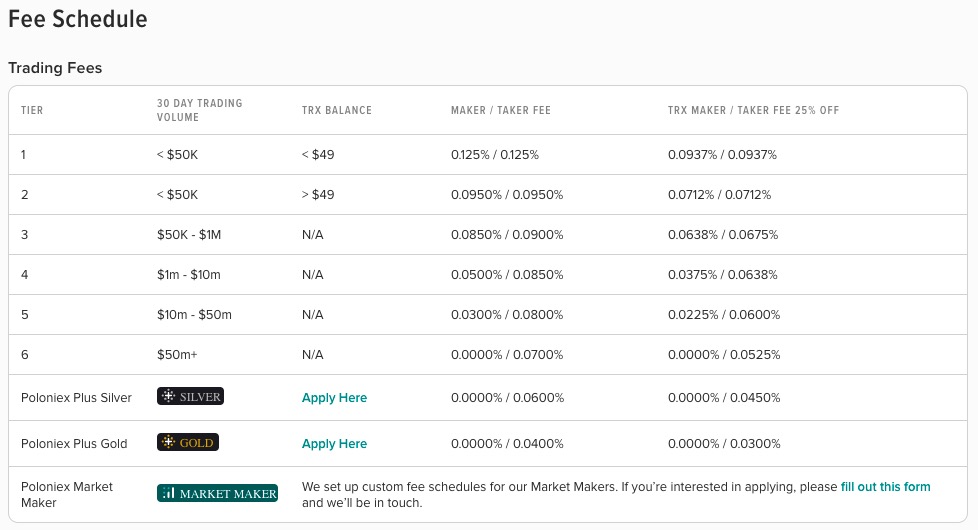Screen dimensions: 978x530
Task: Click the '0.0375% / 0.0638%' discounted fee
Action: pyautogui.click(x=723, y=274)
